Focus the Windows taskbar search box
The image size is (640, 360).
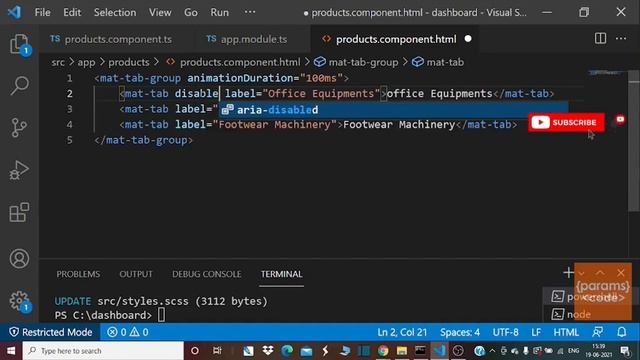103,351
